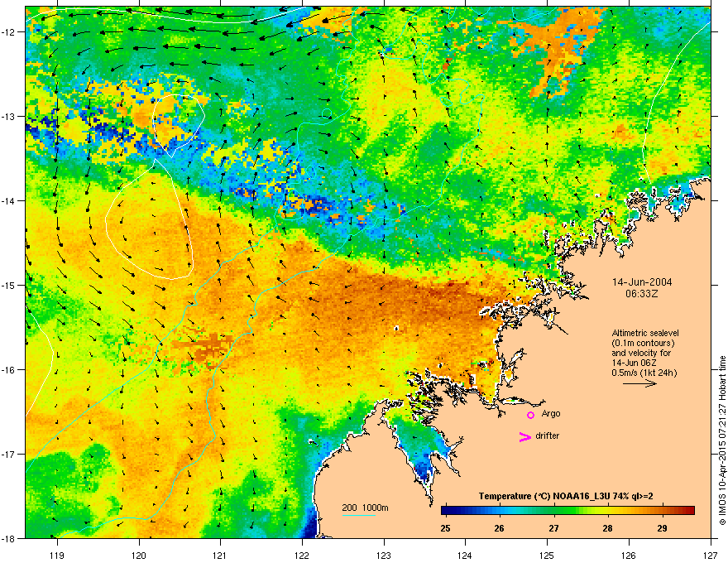Screen dimensions: 728x563
Task: Click the 'drifter' legend label
Action: tap(547, 435)
